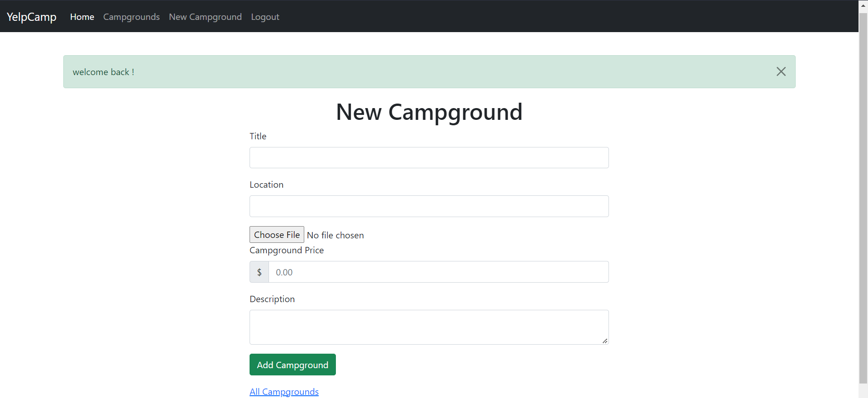Click the 'New Campground' page heading
Screen dimensions: 868x398
(429, 112)
